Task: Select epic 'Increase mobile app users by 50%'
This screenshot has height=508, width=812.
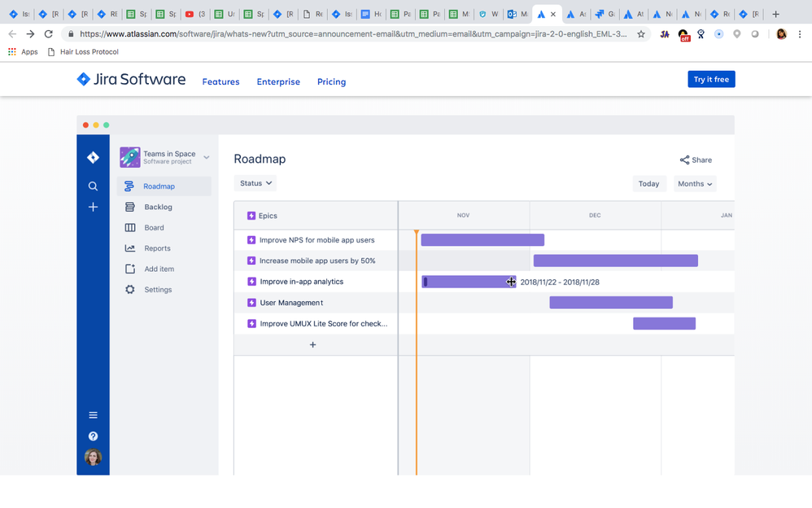Action: click(316, 261)
